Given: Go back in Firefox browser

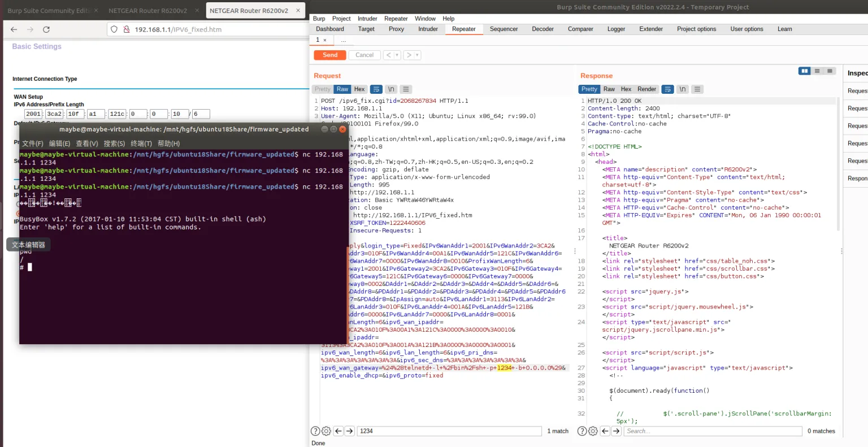Looking at the screenshot, I should tap(14, 29).
